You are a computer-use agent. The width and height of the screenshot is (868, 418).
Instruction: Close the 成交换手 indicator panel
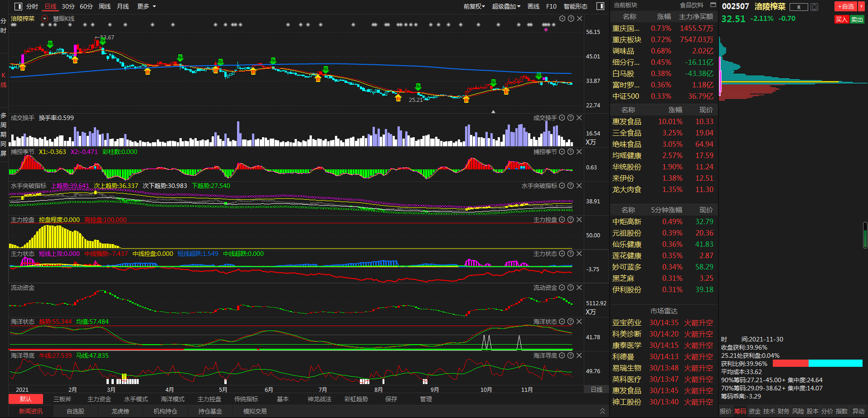pos(579,118)
